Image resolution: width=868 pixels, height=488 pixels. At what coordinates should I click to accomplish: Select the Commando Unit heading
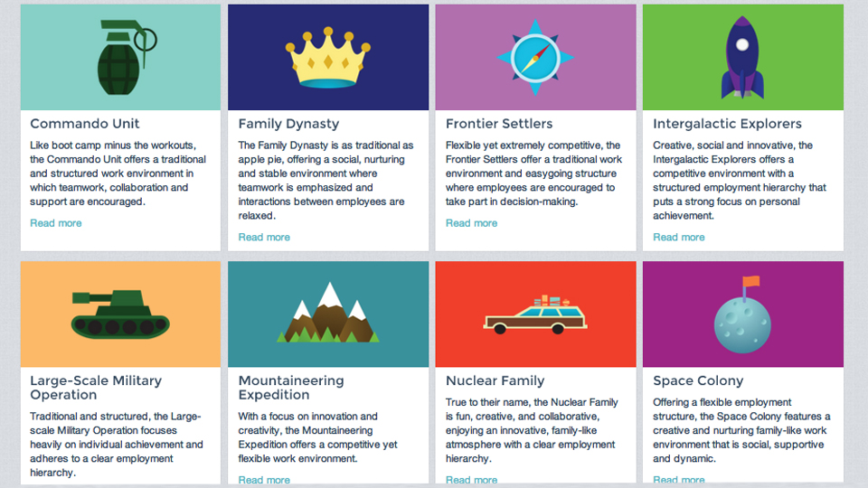[x=85, y=124]
